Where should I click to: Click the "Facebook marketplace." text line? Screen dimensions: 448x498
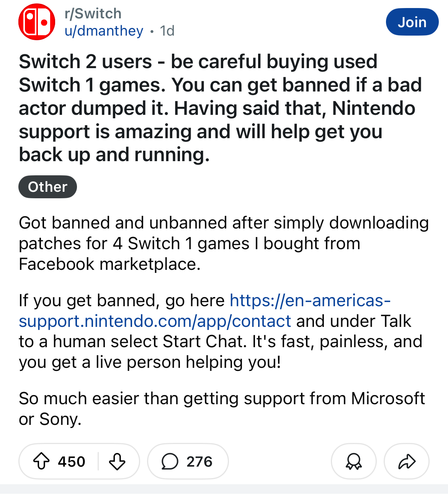tap(110, 264)
